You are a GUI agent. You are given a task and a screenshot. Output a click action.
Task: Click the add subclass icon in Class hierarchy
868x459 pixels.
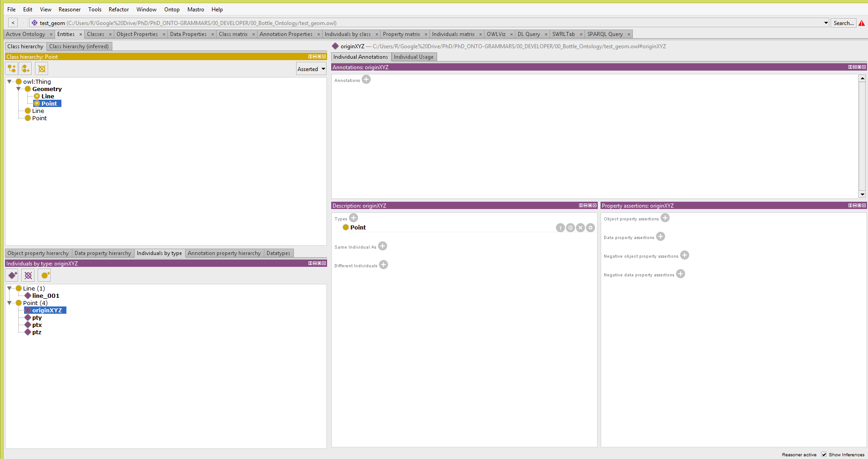coord(12,69)
